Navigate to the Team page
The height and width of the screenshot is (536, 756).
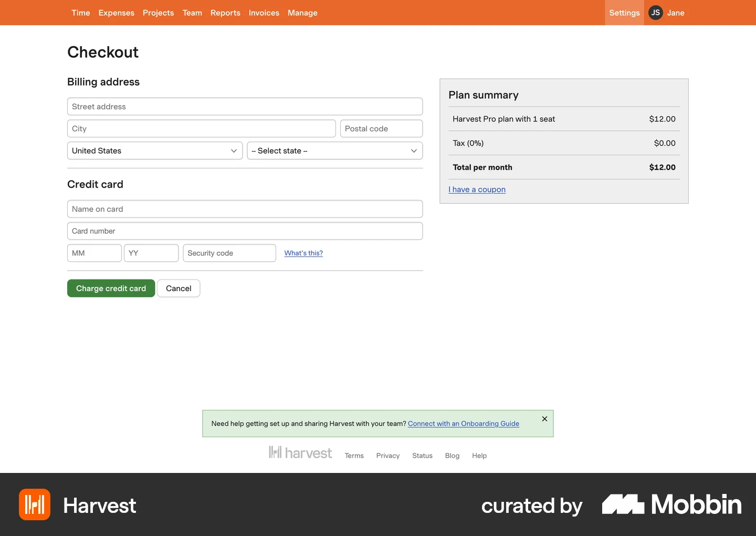pos(192,13)
